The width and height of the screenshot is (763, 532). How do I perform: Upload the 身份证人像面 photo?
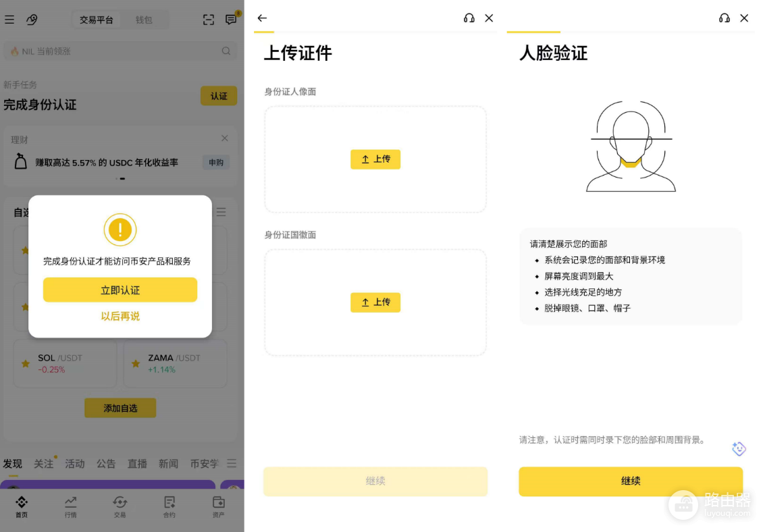375,159
